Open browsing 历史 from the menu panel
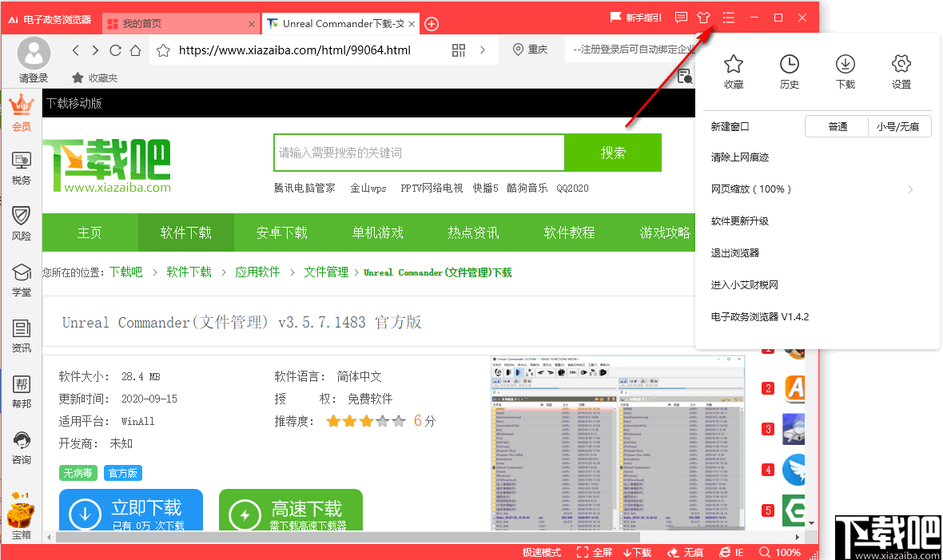Viewport: 943px width, 560px height. pyautogui.click(x=789, y=70)
